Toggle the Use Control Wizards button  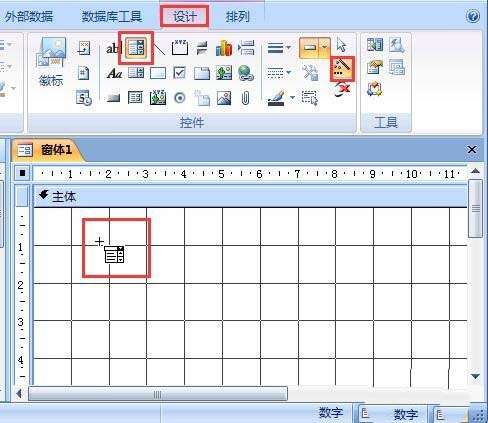point(342,68)
